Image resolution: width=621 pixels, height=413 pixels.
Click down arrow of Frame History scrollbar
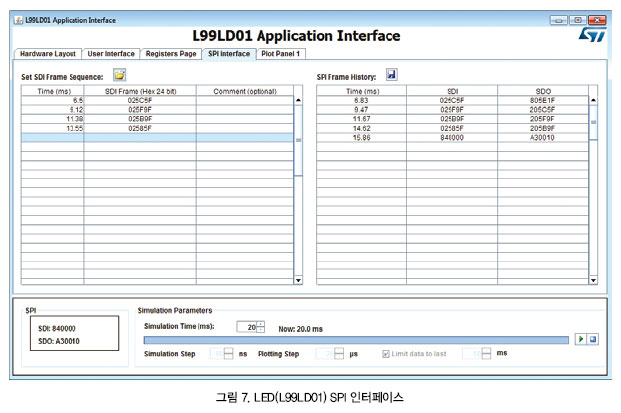coord(593,280)
